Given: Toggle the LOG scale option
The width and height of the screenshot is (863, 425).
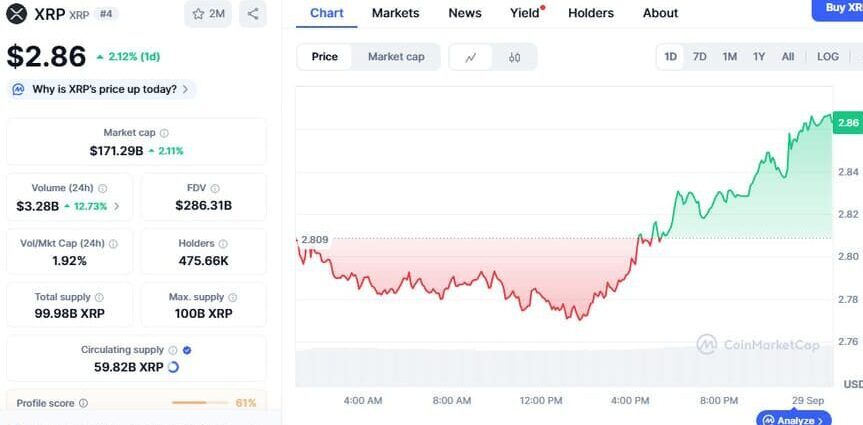Looking at the screenshot, I should pos(828,57).
